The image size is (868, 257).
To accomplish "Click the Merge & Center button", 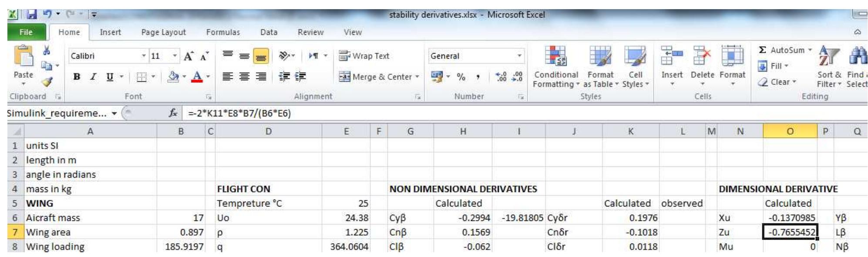I will (x=375, y=77).
